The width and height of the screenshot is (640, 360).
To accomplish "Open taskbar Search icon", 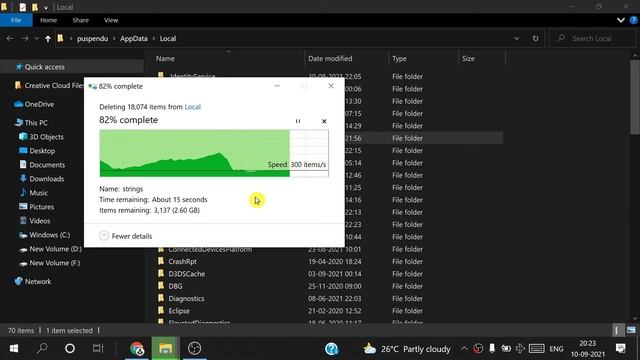I will click(x=42, y=348).
